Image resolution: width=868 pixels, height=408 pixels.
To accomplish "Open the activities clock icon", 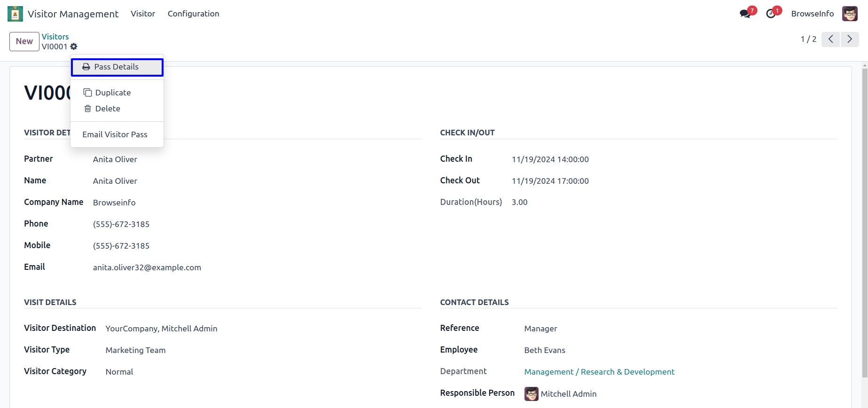I will tap(771, 14).
